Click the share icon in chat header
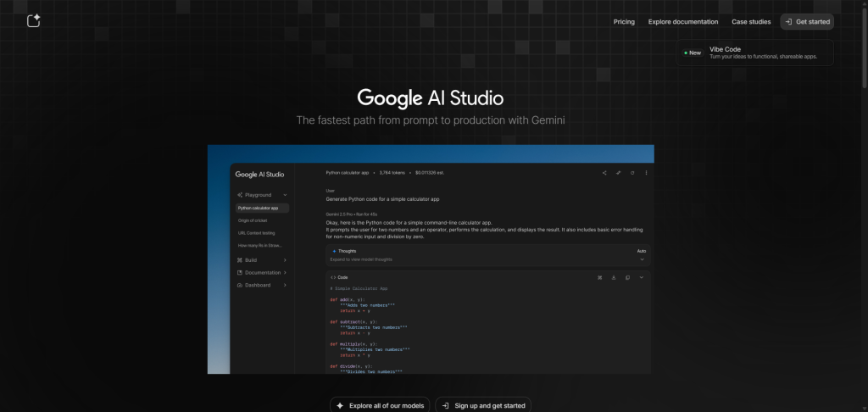The height and width of the screenshot is (412, 868). coord(604,173)
